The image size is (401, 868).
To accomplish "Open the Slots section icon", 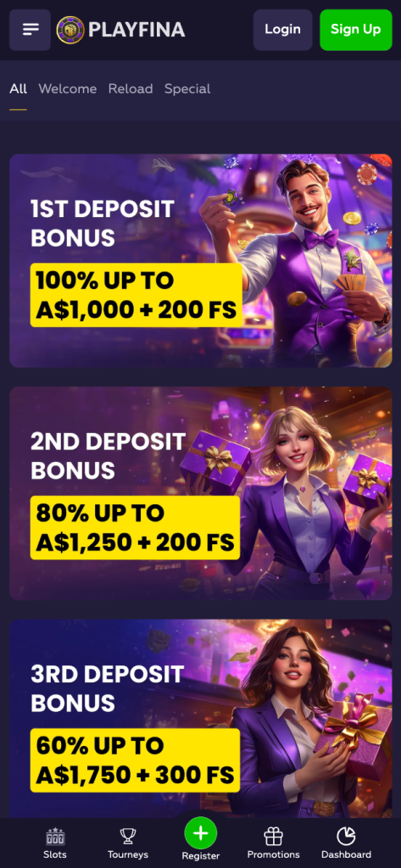I will click(55, 836).
